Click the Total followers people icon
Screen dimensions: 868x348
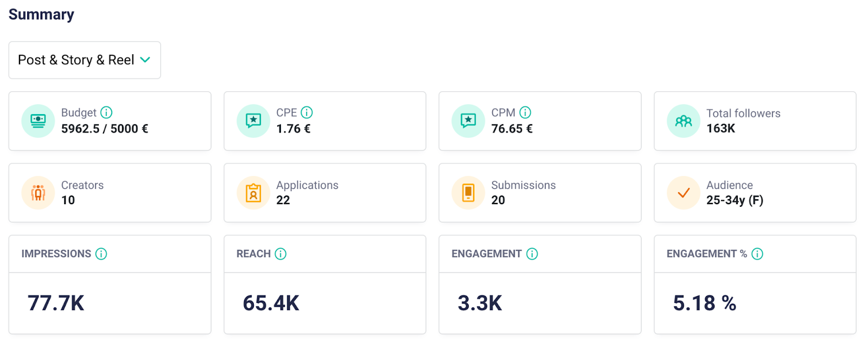click(684, 121)
